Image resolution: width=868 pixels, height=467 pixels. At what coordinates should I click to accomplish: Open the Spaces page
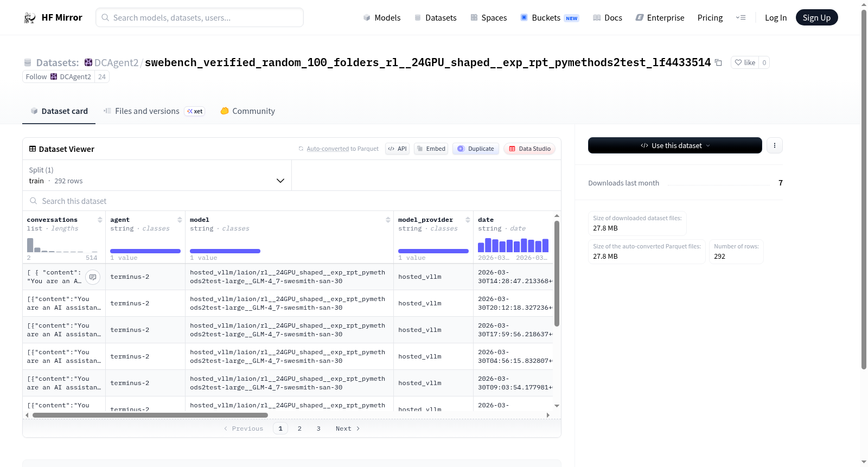tap(488, 18)
